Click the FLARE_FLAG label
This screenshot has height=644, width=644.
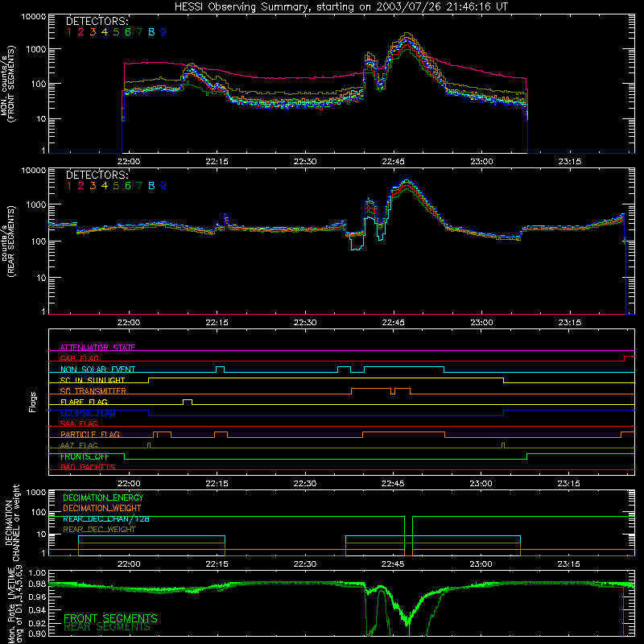tap(84, 402)
